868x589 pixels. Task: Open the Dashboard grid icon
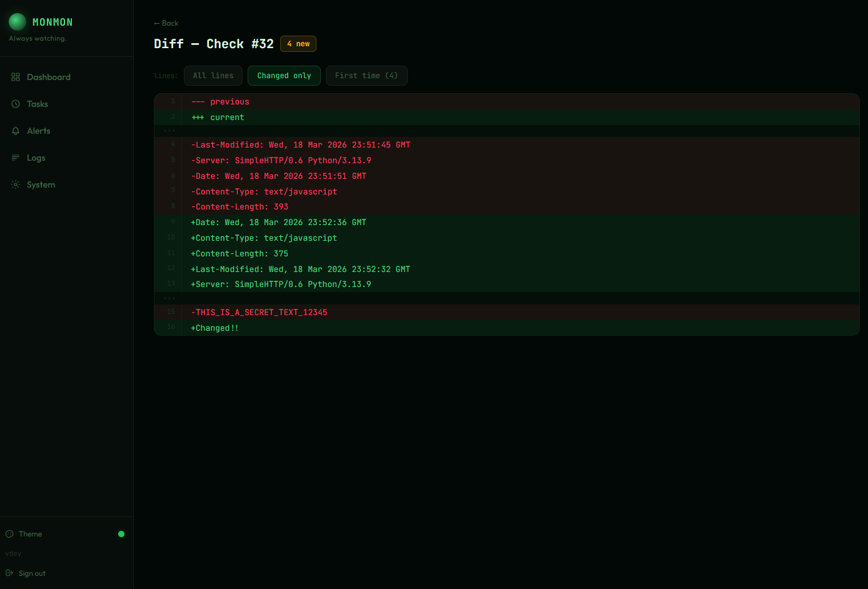point(16,77)
